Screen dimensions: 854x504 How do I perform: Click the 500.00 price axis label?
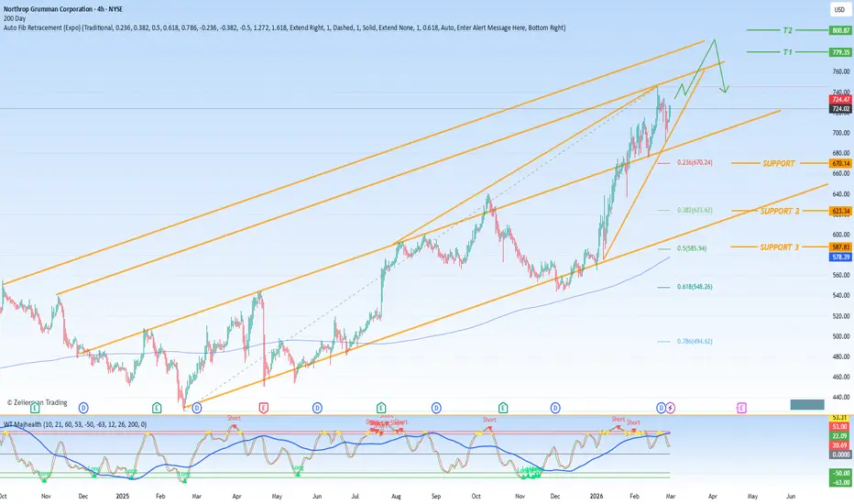point(841,336)
